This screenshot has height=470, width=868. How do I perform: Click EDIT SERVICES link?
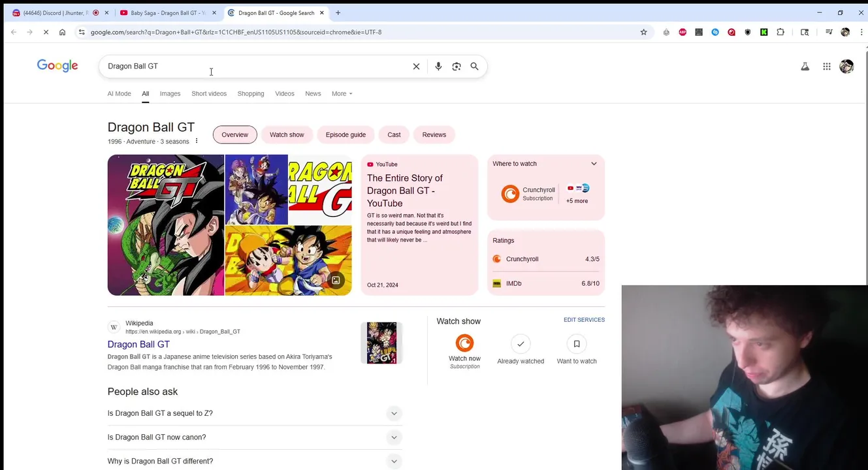pyautogui.click(x=584, y=320)
